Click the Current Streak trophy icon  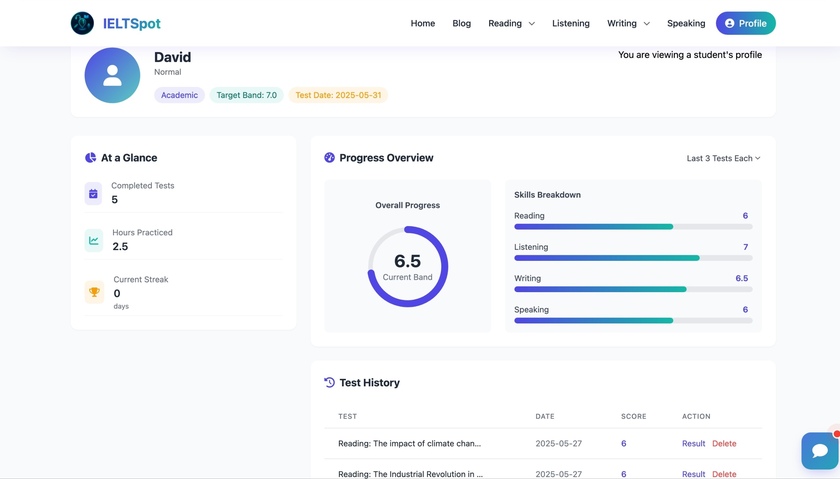(93, 292)
